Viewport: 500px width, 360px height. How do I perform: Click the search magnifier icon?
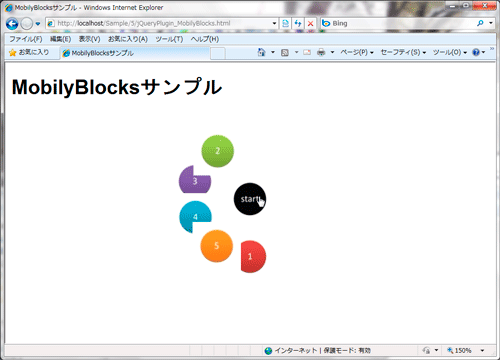coord(480,23)
